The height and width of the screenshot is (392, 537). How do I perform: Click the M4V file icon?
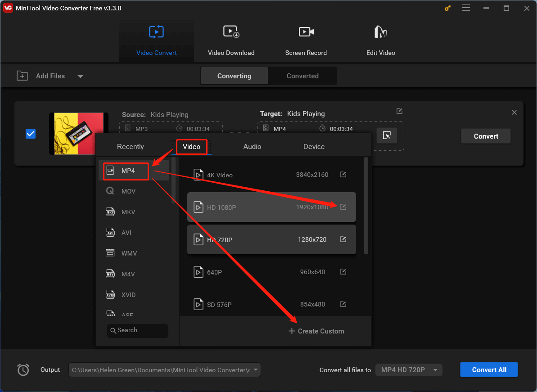pyautogui.click(x=110, y=274)
